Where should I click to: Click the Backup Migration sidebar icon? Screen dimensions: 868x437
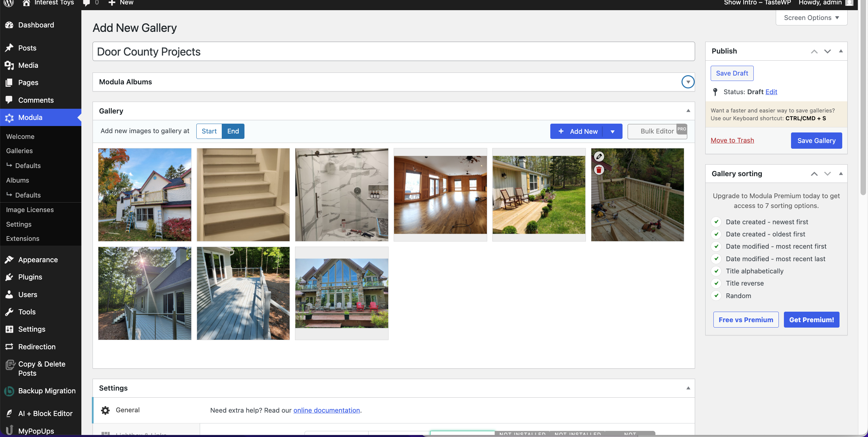(9, 391)
